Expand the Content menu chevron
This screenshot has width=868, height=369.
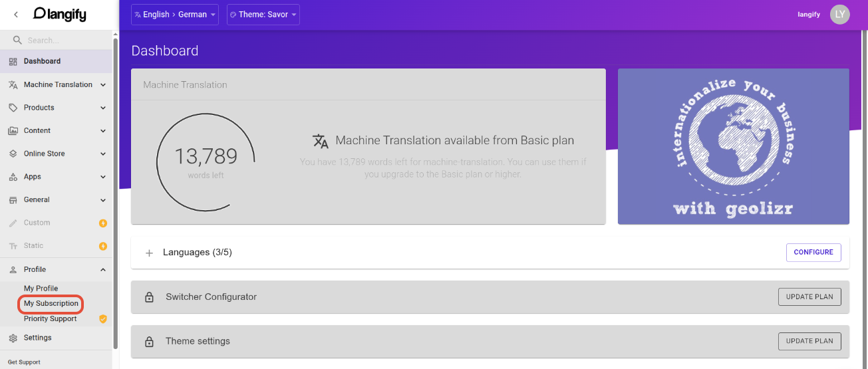103,131
